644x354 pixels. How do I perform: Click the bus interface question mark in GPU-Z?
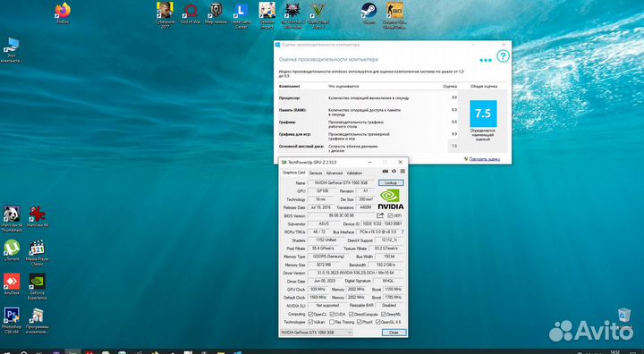[402, 232]
